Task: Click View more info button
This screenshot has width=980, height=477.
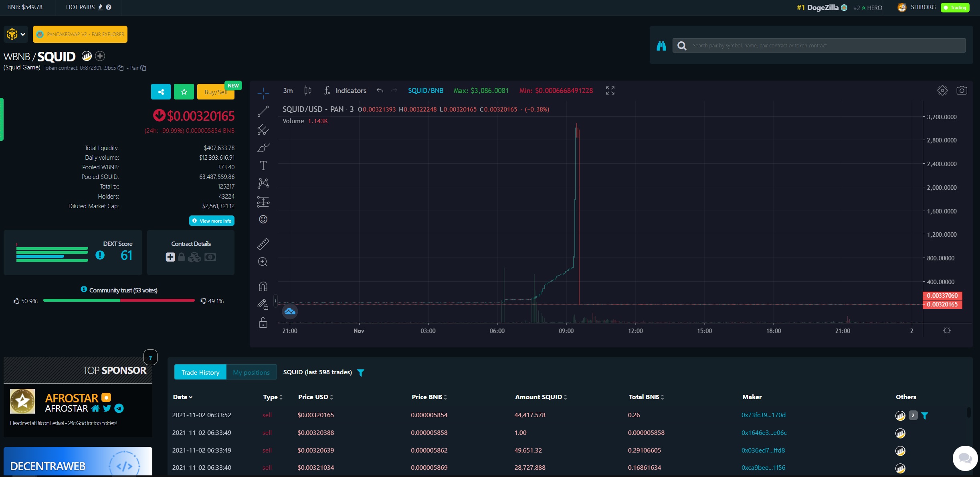Action: [x=212, y=221]
